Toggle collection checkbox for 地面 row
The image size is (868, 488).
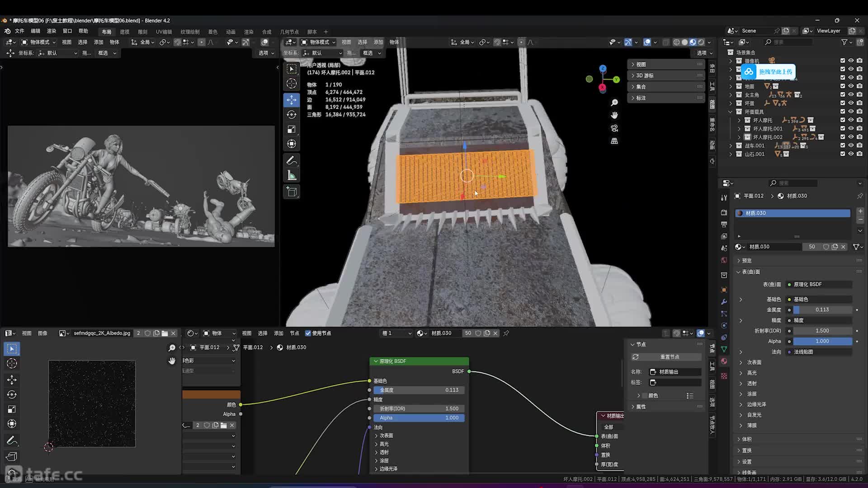(x=842, y=86)
